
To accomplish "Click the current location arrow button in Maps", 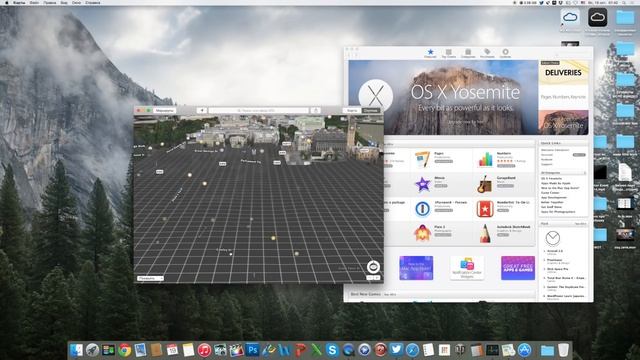I will tap(202, 110).
